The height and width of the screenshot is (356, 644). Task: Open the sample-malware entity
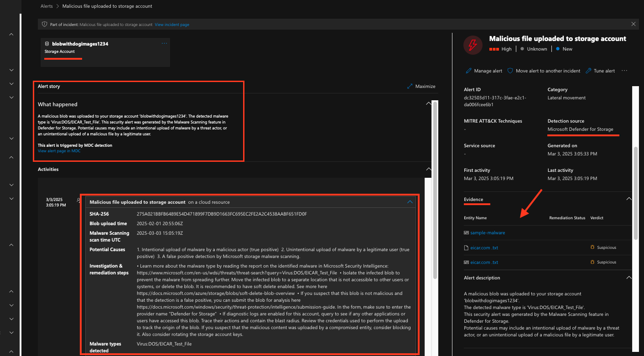click(488, 232)
